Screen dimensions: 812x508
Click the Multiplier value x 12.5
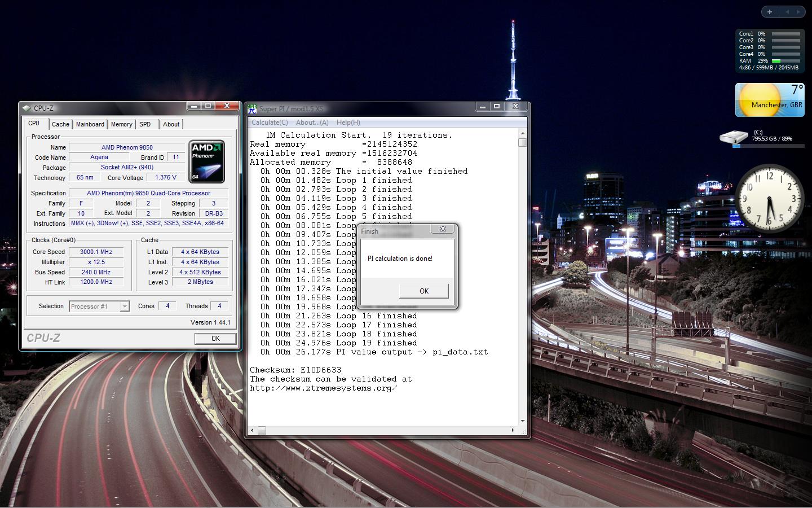coord(96,262)
